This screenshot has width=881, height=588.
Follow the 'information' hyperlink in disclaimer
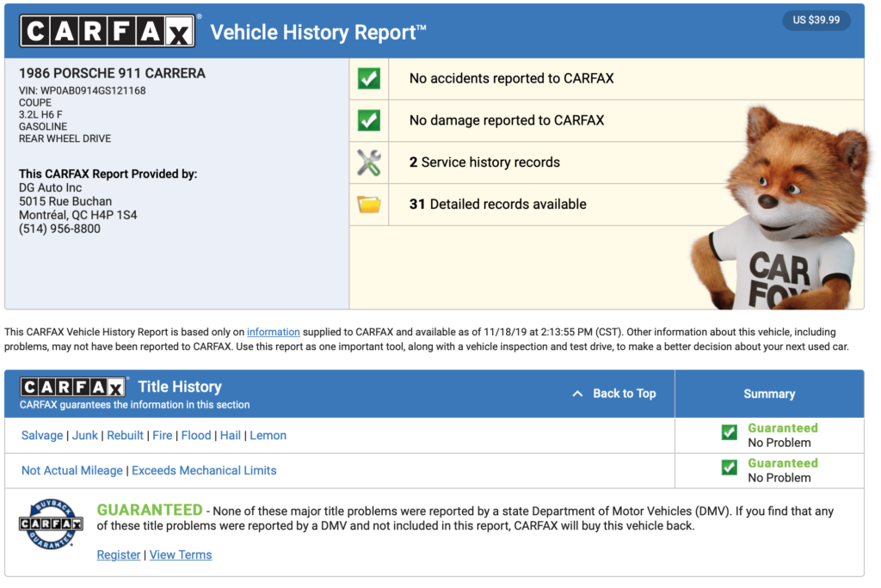coord(273,332)
